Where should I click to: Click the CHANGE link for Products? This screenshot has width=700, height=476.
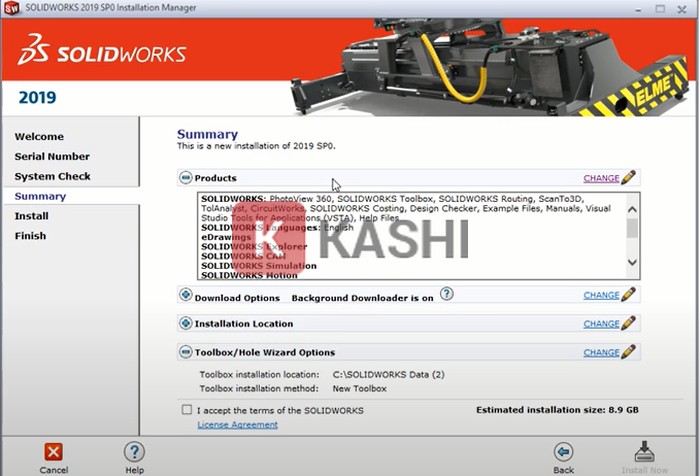(x=601, y=178)
